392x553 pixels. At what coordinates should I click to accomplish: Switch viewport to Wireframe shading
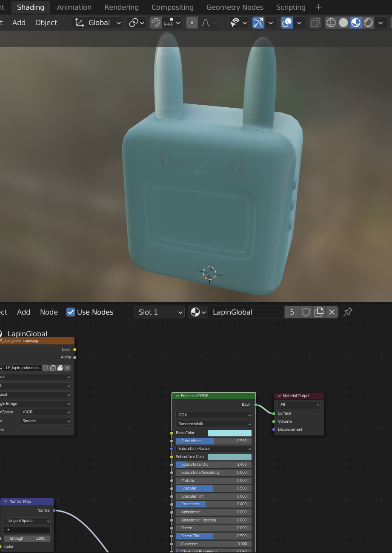tap(331, 23)
